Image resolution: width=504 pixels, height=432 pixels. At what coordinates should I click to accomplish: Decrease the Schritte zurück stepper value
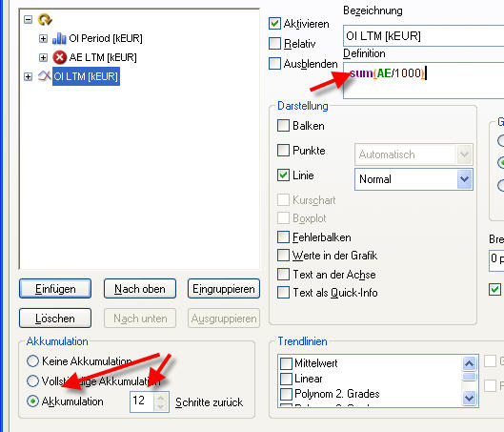161,406
